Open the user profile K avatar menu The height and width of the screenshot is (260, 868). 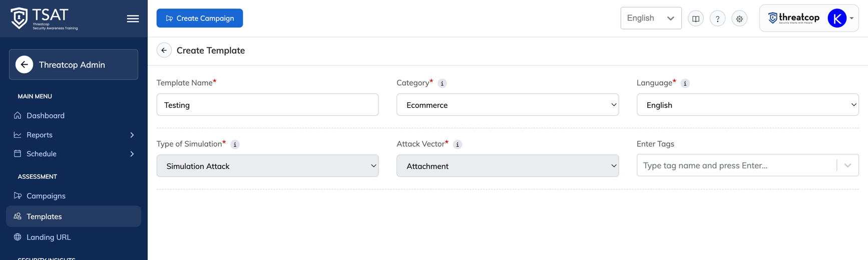point(837,19)
